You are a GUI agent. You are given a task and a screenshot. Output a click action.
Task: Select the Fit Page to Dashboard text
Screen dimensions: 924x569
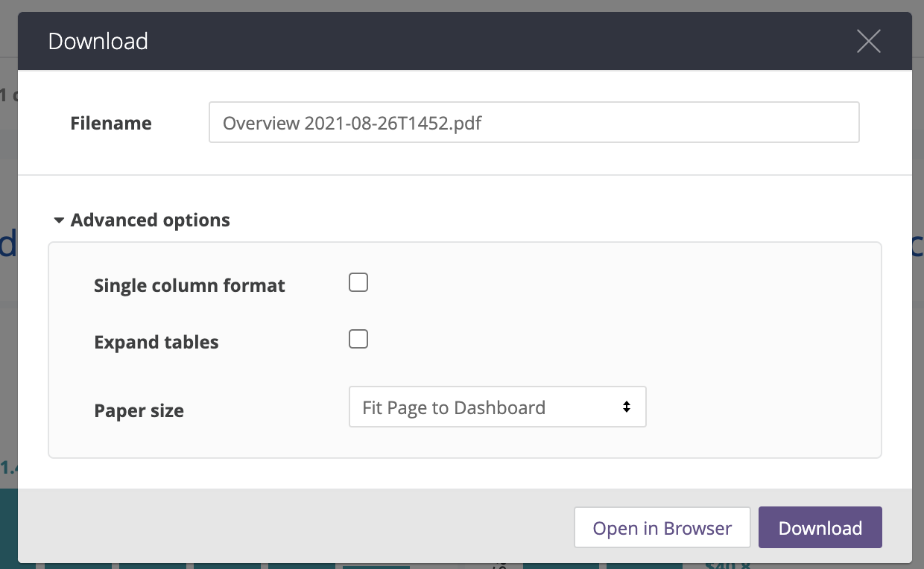(453, 407)
